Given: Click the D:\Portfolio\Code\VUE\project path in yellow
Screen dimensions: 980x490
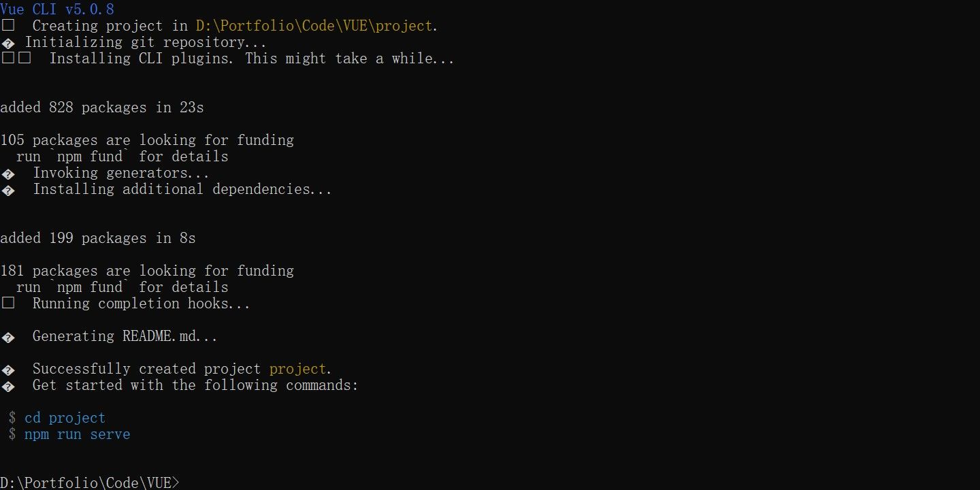Looking at the screenshot, I should [x=314, y=26].
